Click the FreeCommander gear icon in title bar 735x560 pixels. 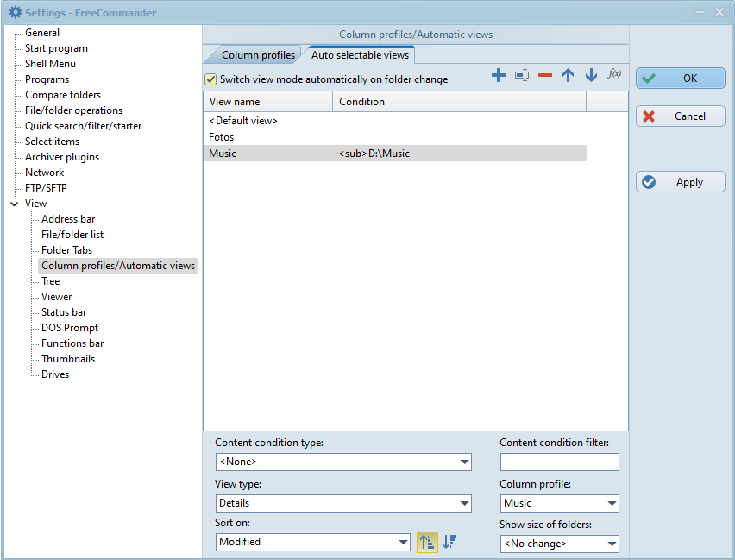[15, 12]
